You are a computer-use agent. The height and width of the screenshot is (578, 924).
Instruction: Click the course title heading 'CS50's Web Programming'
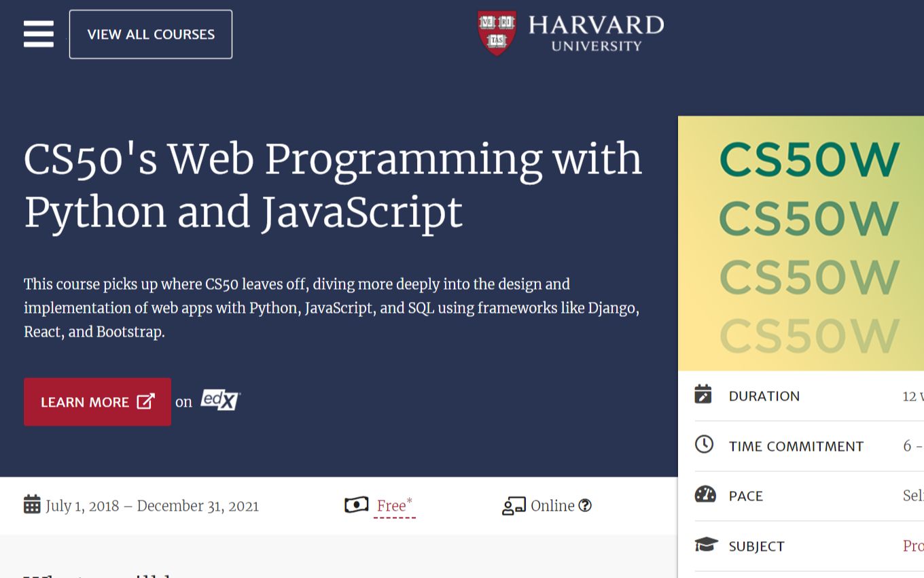click(x=333, y=185)
